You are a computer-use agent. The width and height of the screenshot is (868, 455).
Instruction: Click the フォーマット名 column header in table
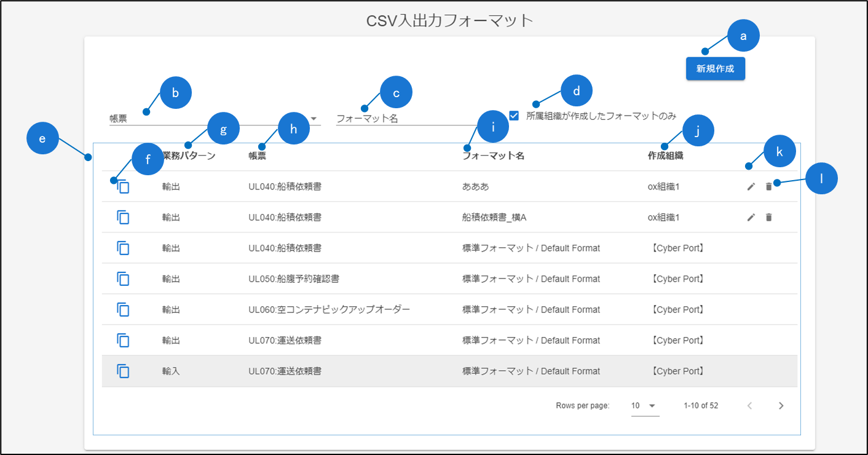click(x=493, y=156)
